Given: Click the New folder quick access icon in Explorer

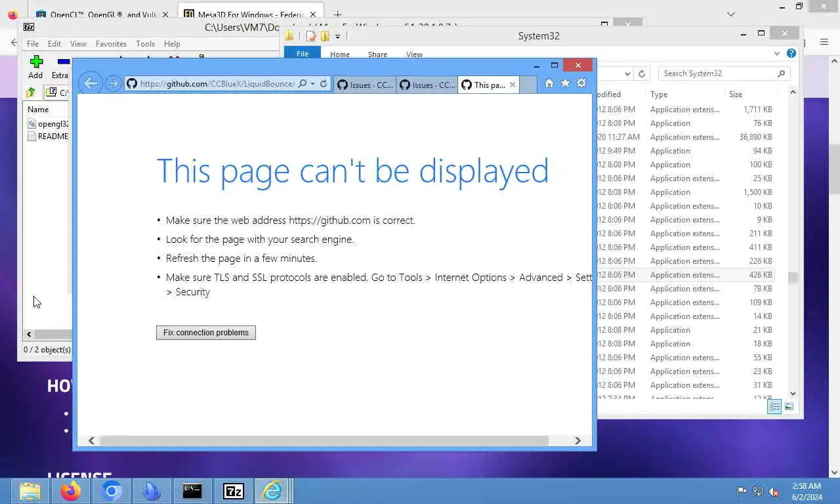Looking at the screenshot, I should (x=324, y=36).
